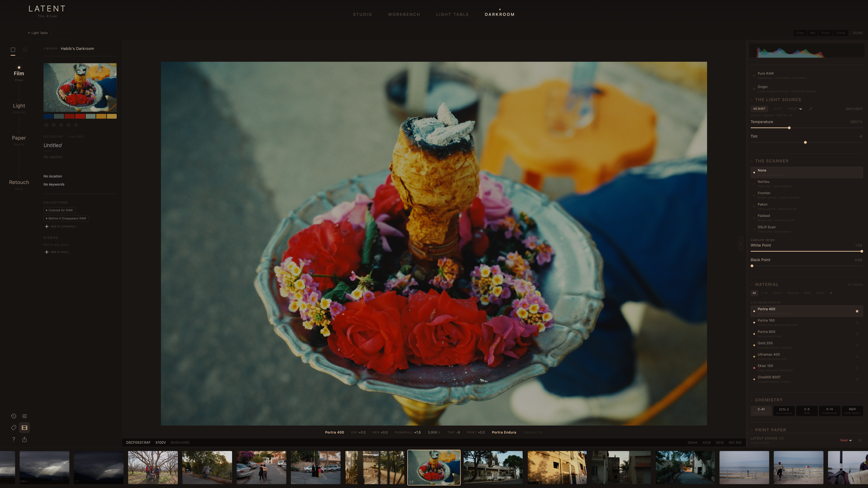This screenshot has height=488, width=868.
Task: Open the adjustment sliders icon
Action: (x=24, y=416)
